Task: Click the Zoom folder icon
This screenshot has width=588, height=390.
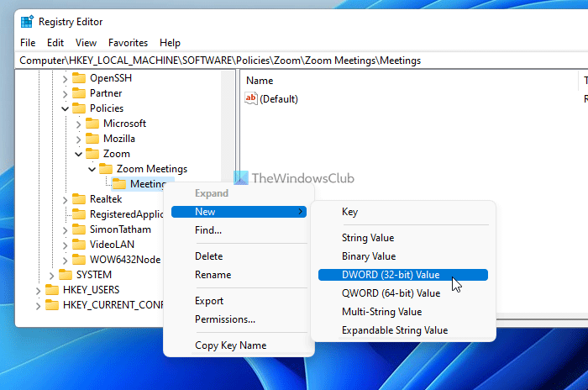Action: tap(92, 154)
